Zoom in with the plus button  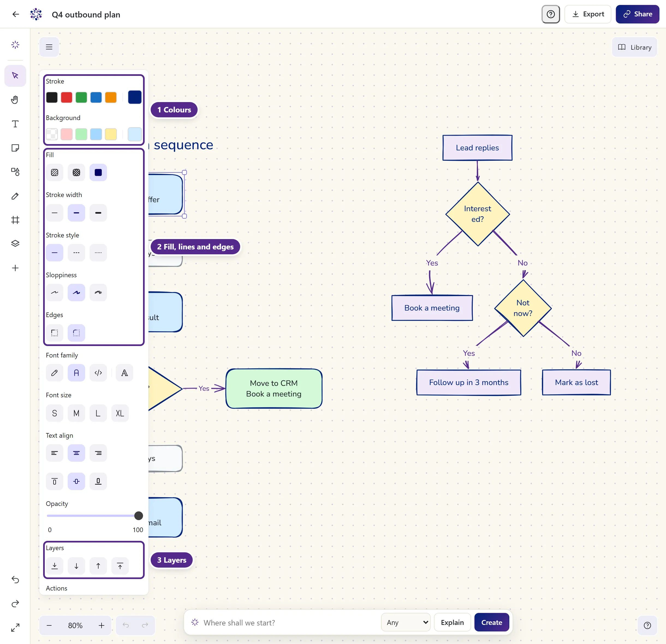point(101,625)
